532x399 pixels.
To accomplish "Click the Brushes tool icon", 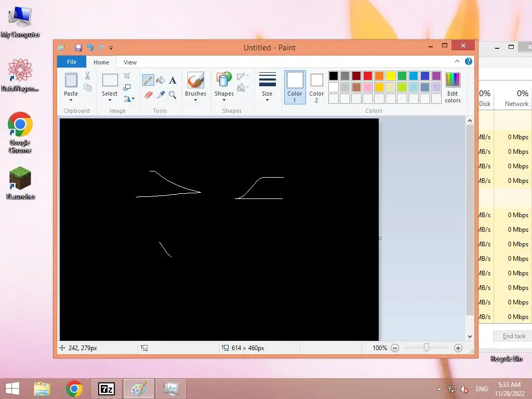I will tap(195, 80).
